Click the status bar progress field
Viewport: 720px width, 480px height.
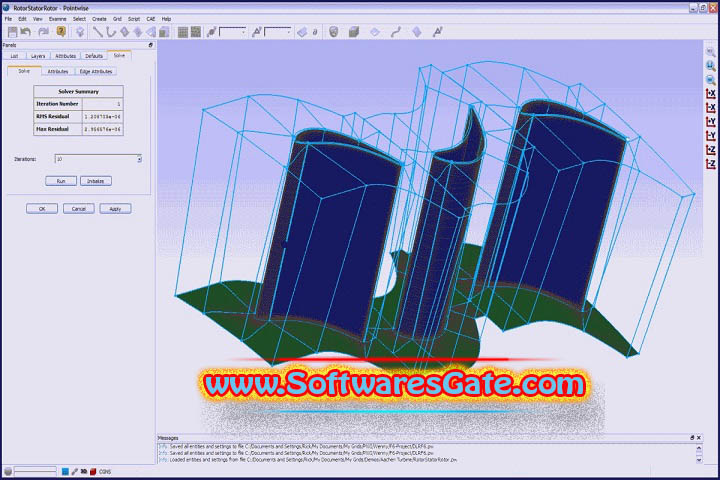[35, 471]
